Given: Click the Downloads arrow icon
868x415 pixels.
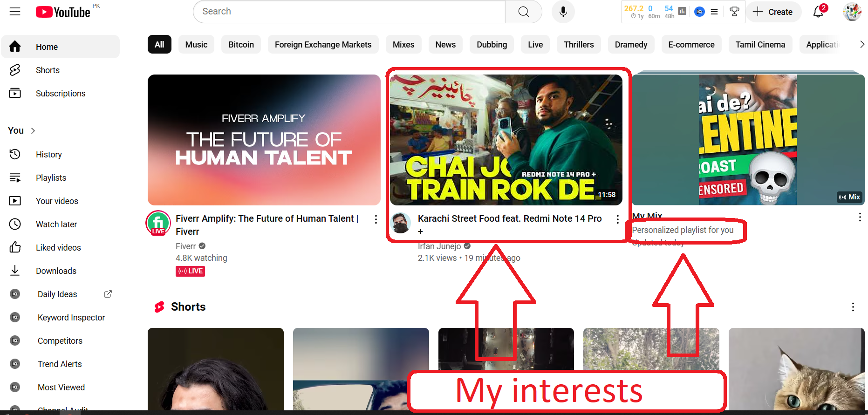Looking at the screenshot, I should 15,271.
